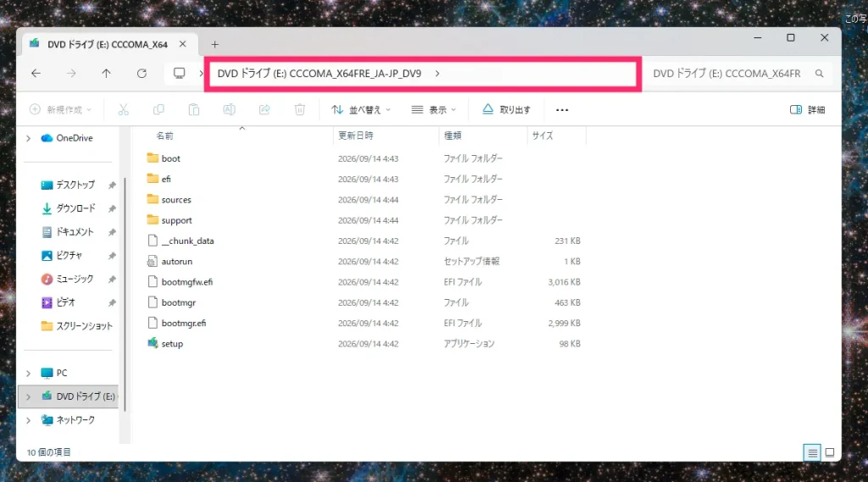Screen dimensions: 868x482
Task: Click the 取り出す eject button
Action: (507, 109)
